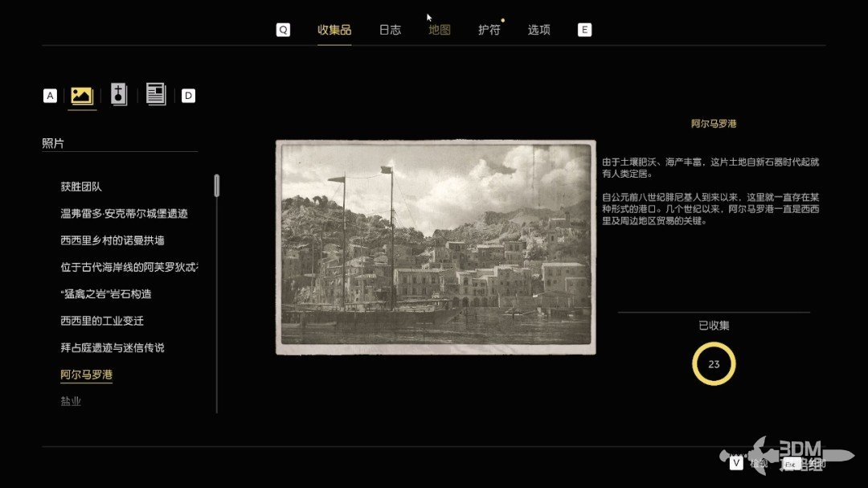The width and height of the screenshot is (868, 488).
Task: Click the D key next-category icon
Action: [x=188, y=96]
